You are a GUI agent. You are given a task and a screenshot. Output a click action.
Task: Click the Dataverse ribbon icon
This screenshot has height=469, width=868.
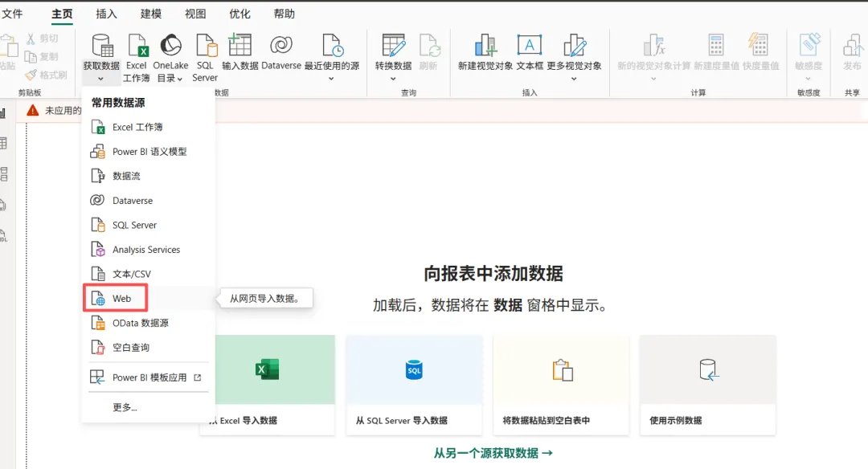(281, 45)
